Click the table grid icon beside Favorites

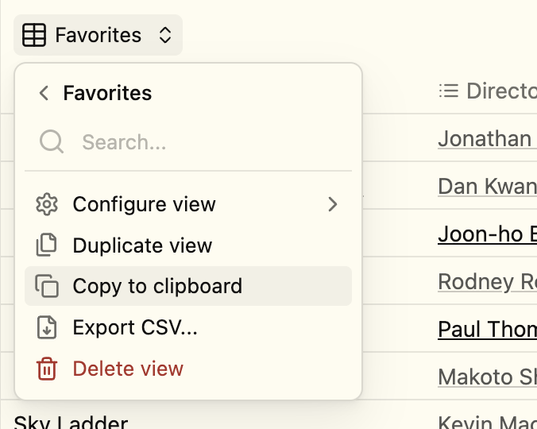pyautogui.click(x=34, y=35)
